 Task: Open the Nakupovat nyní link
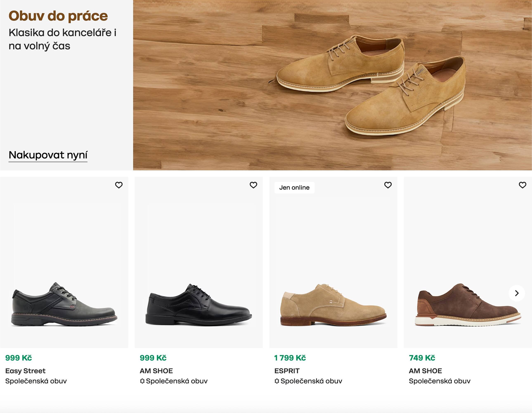point(48,155)
